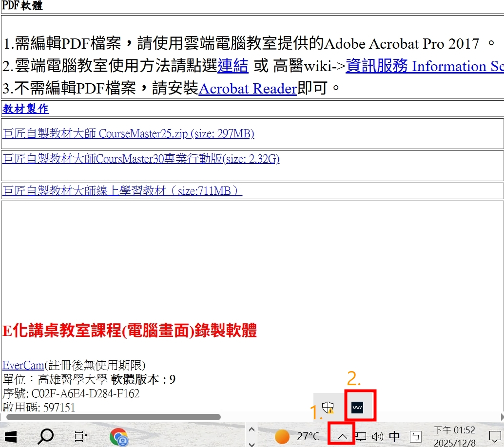The width and height of the screenshot is (504, 447).
Task: Open the Windows Start menu
Action: tap(11, 436)
